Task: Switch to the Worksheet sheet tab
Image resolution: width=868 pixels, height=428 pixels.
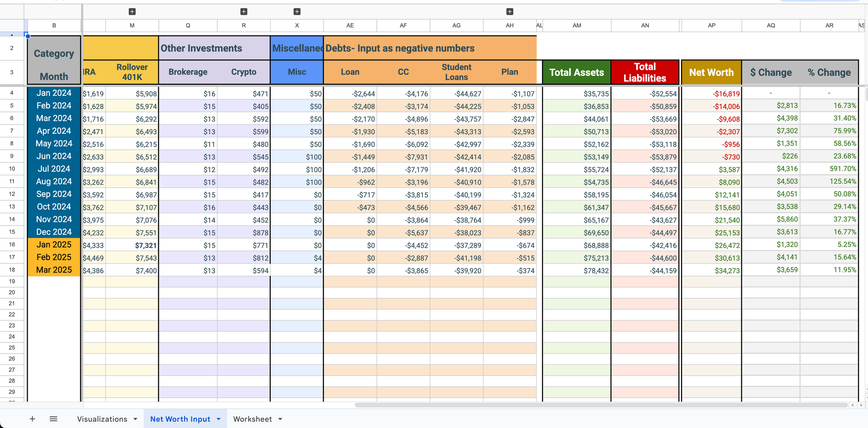Action: coord(252,419)
